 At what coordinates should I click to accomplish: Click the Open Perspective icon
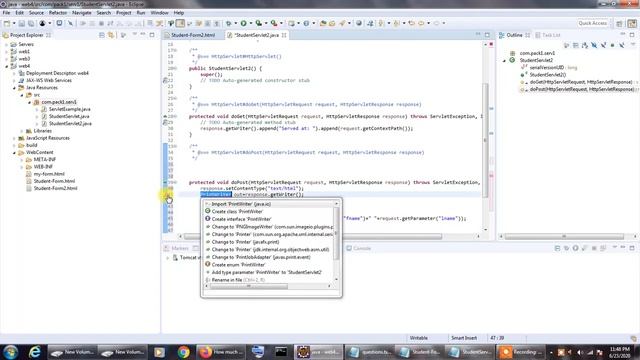click(x=619, y=24)
